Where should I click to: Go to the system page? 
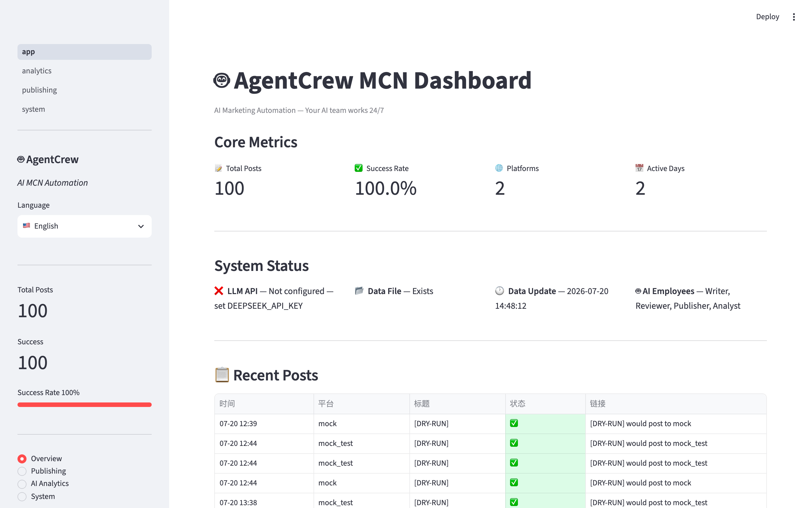click(x=85, y=109)
